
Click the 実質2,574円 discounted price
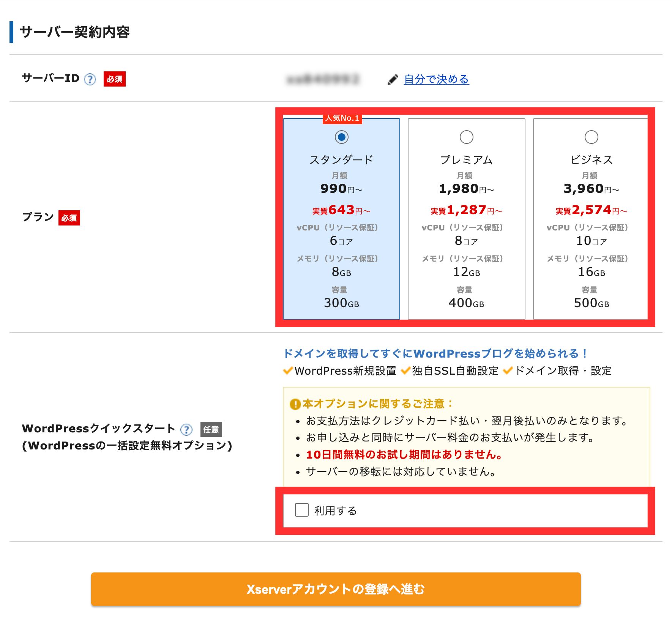point(591,210)
